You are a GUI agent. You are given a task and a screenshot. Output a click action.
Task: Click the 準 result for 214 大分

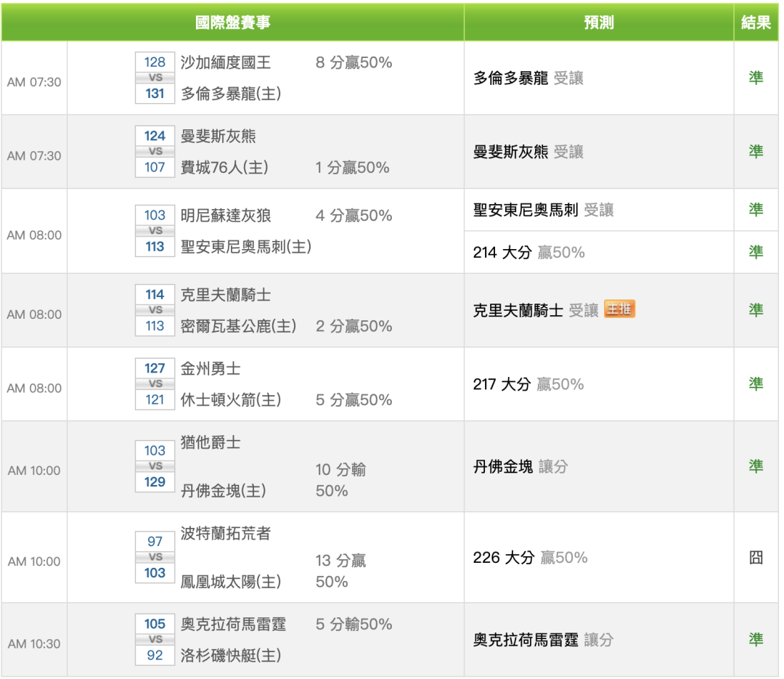[756, 252]
